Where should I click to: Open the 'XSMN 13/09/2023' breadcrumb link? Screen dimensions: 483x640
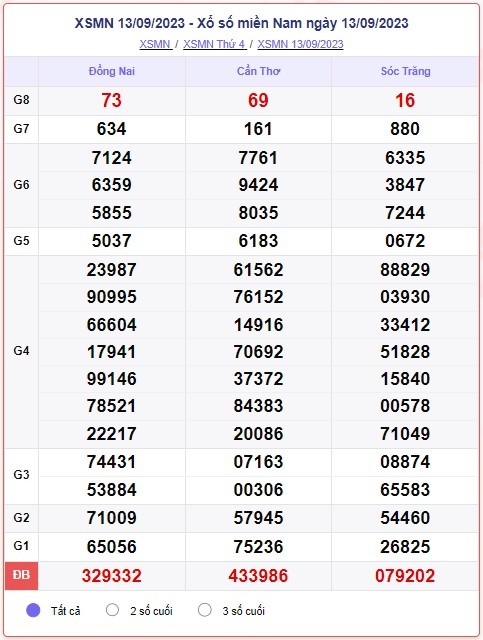[x=300, y=44]
